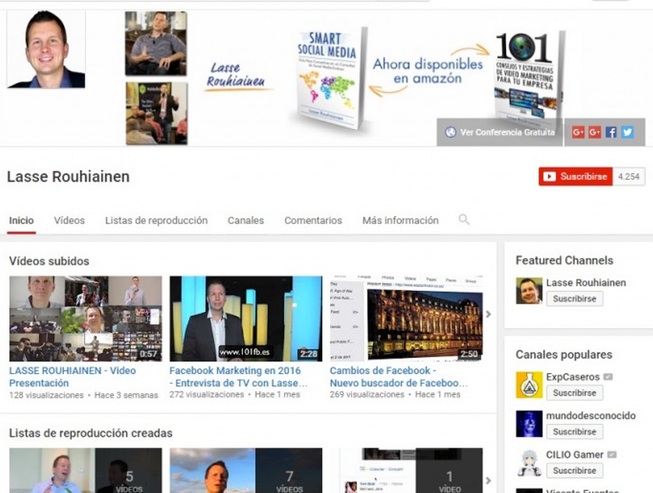Open the Más información tab
The image size is (653, 493).
pos(400,220)
